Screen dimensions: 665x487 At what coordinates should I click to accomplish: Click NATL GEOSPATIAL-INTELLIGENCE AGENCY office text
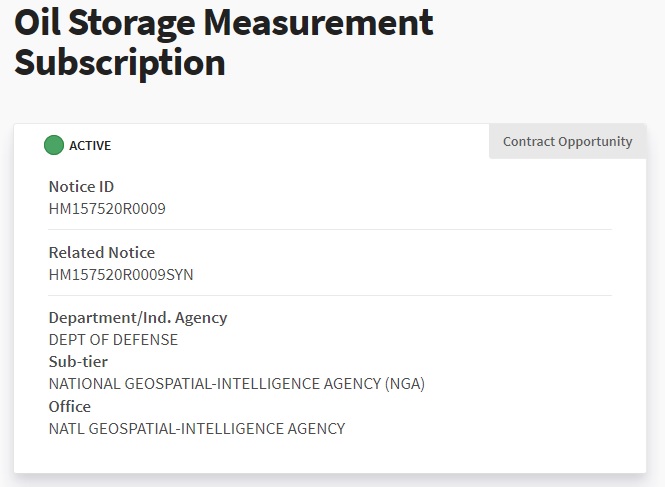[197, 428]
